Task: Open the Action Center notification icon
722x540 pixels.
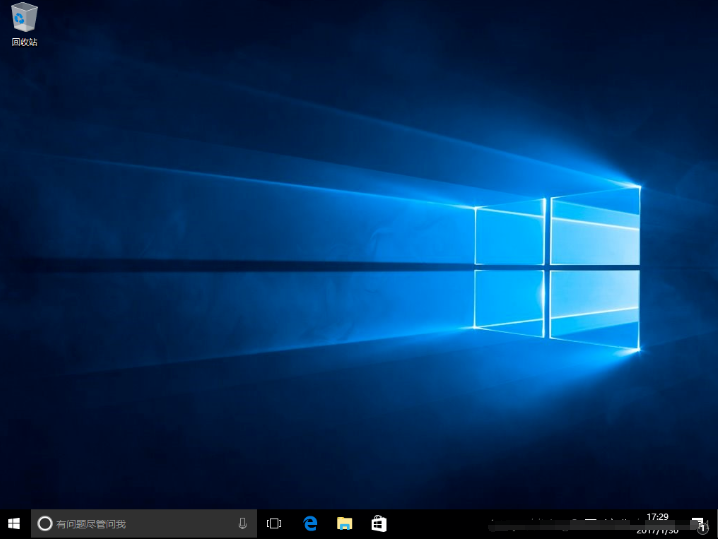Action: 699,524
